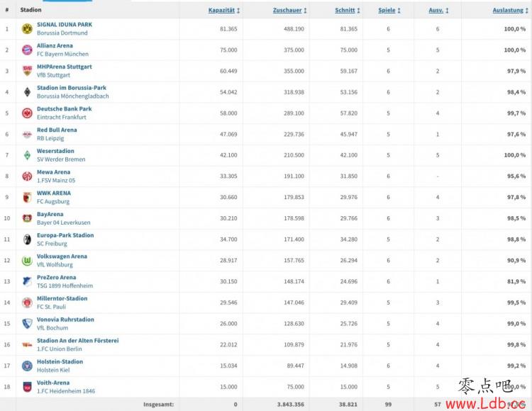Click the SC Freiburg club name
The image size is (532, 411).
pyautogui.click(x=52, y=243)
